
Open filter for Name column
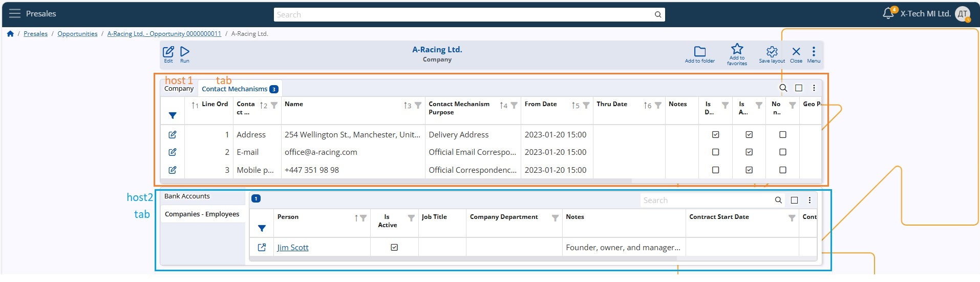[x=418, y=106]
